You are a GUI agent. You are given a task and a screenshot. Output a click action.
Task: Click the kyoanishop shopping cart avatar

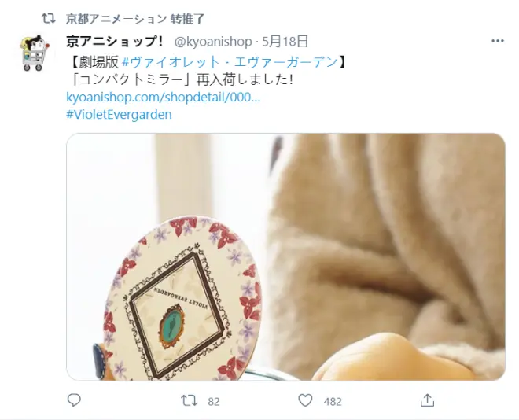pos(34,53)
